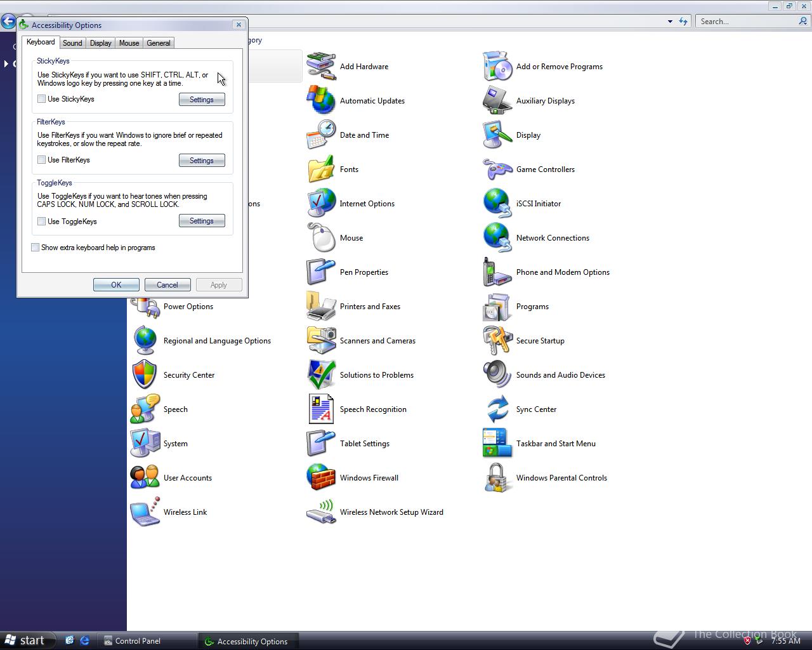The height and width of the screenshot is (650, 812).
Task: Enable the Use ToggleKeys checkbox
Action: [42, 222]
